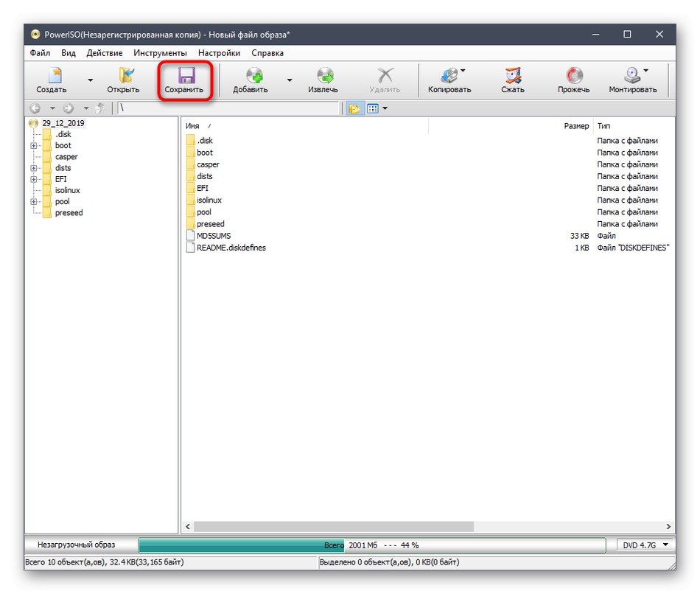Click the path address field
This screenshot has height=594, width=700.
pos(228,108)
